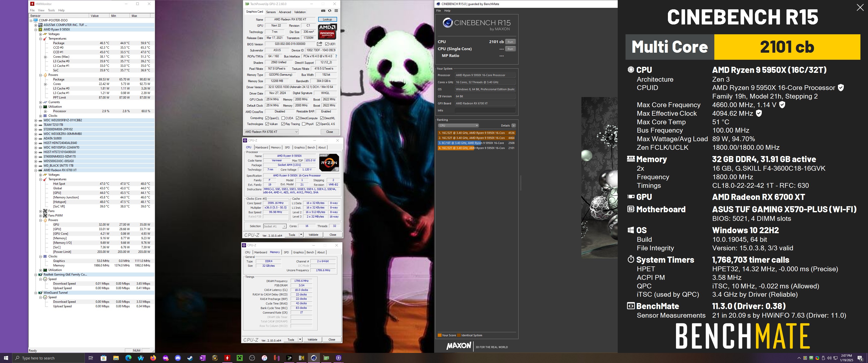The height and width of the screenshot is (363, 868).
Task: Switch to the Sensors tab in GPU-Z
Action: (x=270, y=12)
